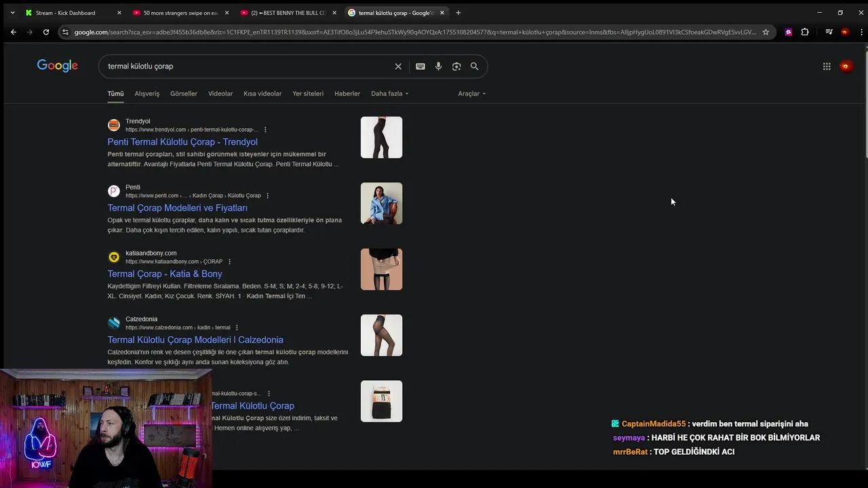Viewport: 868px width, 488px height.
Task: Open Termal Külotlu Çorap Modelleri Calzedonia link
Action: 195,340
